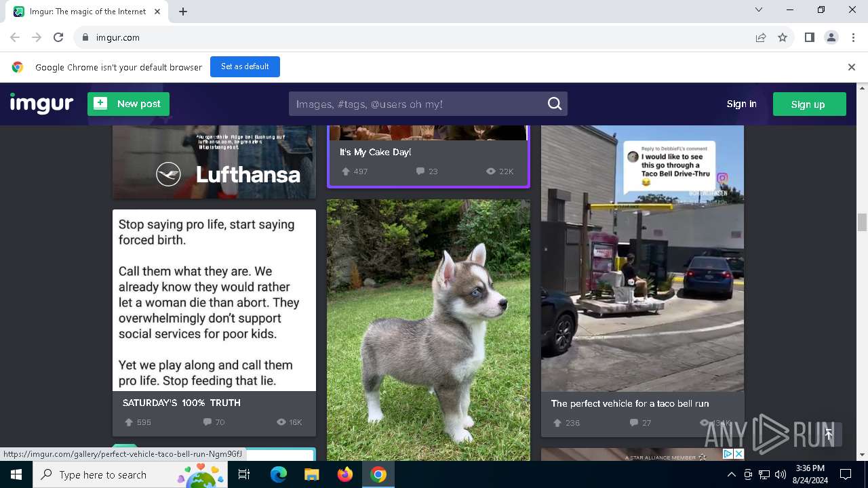Click the search magnifier icon
This screenshot has height=488, width=868.
[x=555, y=104]
